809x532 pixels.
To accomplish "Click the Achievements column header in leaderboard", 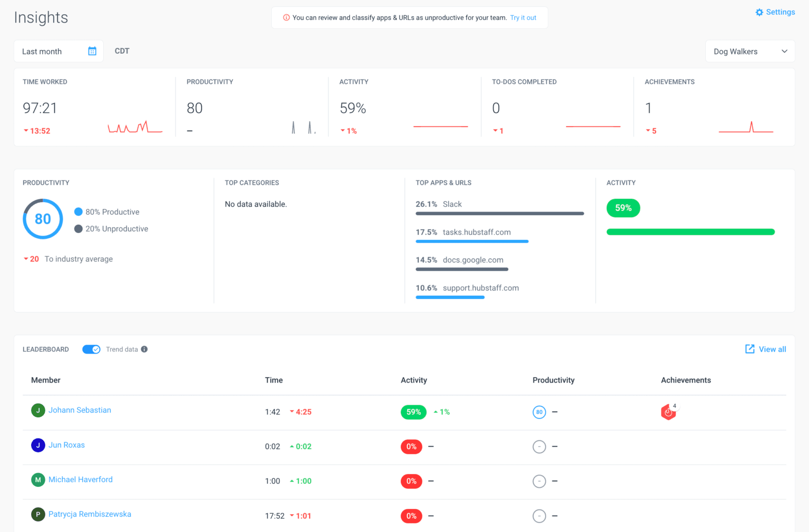I will click(x=686, y=380).
